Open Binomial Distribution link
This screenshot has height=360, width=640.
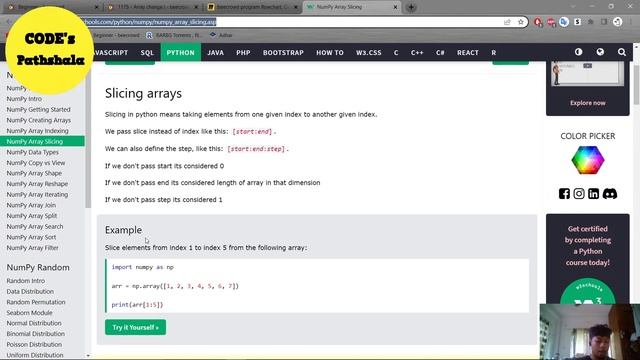pyautogui.click(x=36, y=333)
